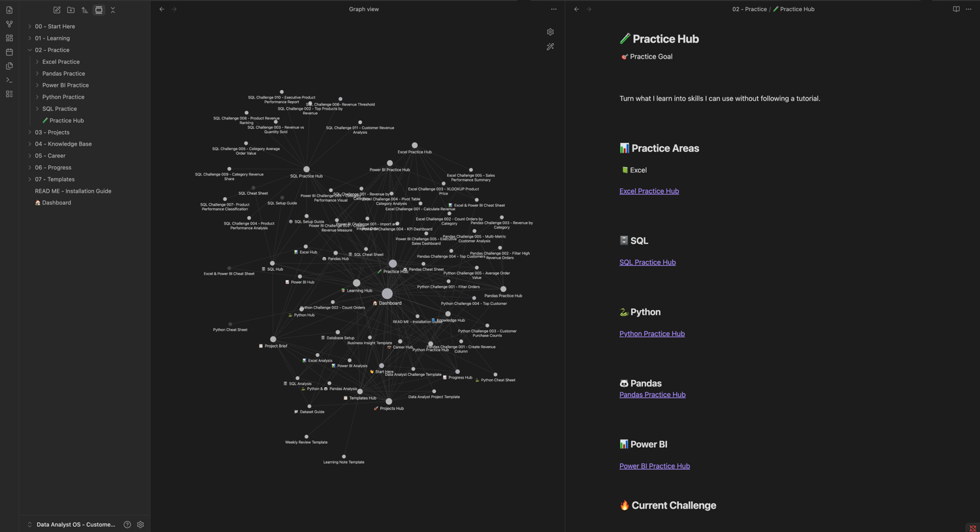Toggle auto-reveal current file button
Viewport: 980px width, 532px height.
pyautogui.click(x=99, y=10)
